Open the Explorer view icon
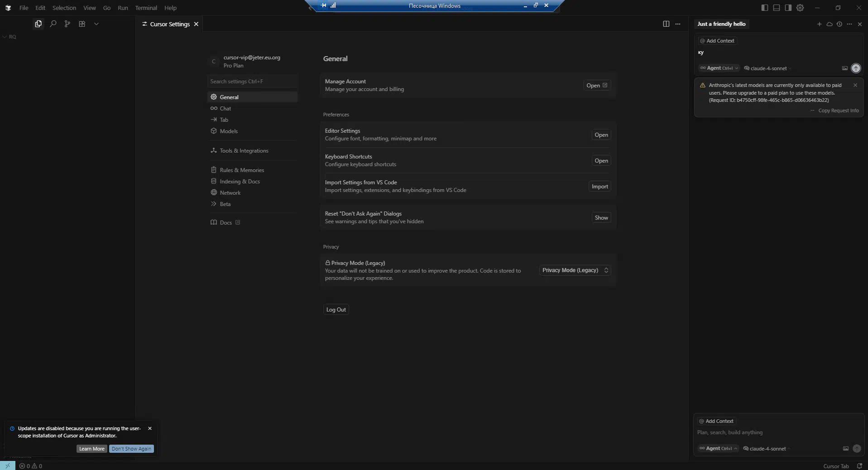Screen dimensions: 868x470 click(38, 24)
